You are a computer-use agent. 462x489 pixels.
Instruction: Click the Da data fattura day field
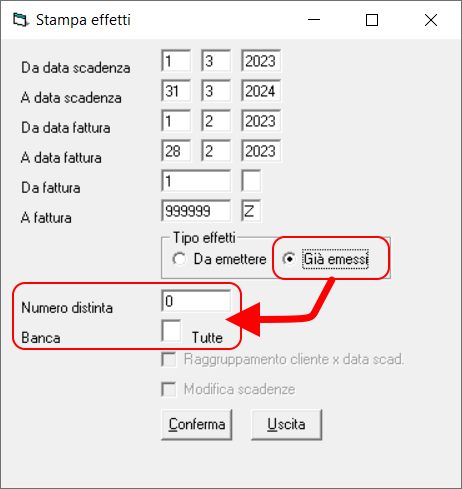(x=176, y=121)
